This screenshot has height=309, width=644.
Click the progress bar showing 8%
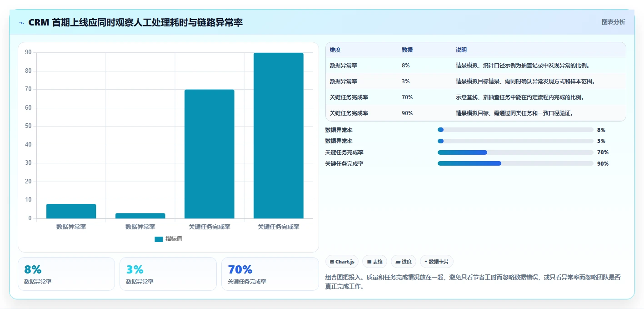coord(515,130)
